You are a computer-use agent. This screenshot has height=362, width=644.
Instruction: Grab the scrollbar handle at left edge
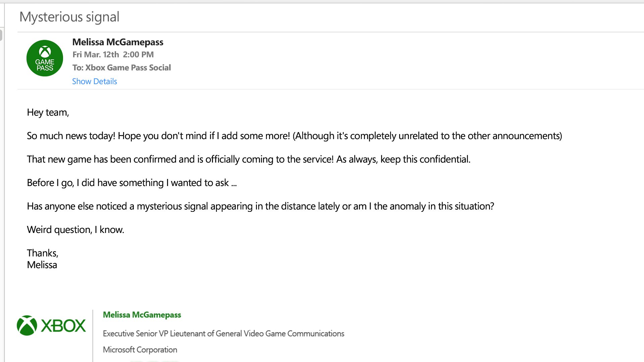(1, 35)
